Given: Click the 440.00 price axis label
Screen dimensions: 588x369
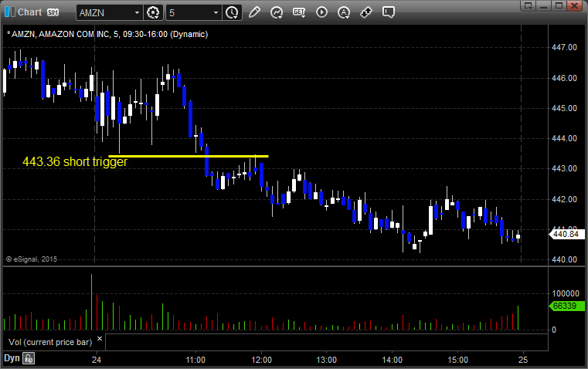Looking at the screenshot, I should 564,259.
